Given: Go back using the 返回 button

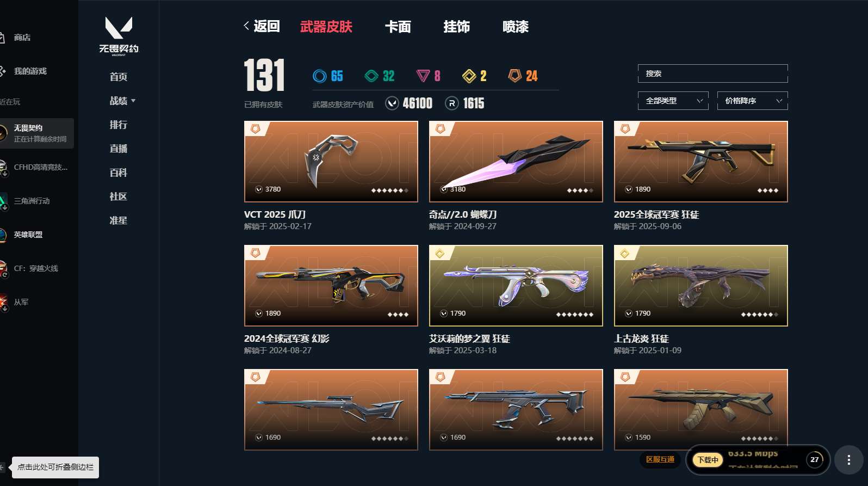Looking at the screenshot, I should coord(262,26).
